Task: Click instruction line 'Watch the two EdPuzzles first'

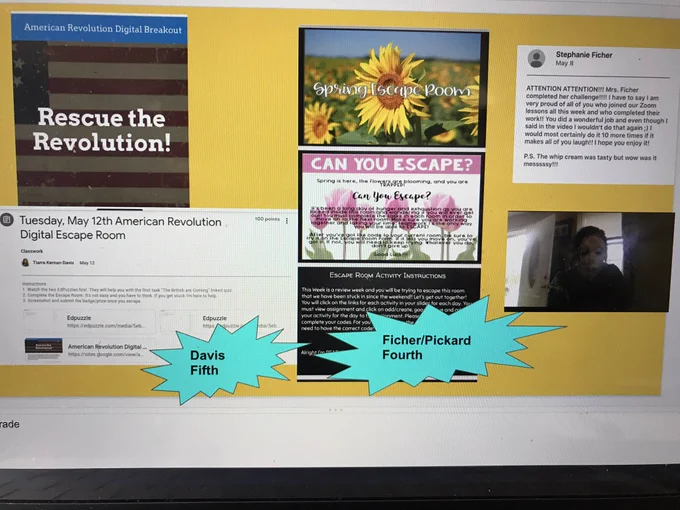Action: [129, 290]
